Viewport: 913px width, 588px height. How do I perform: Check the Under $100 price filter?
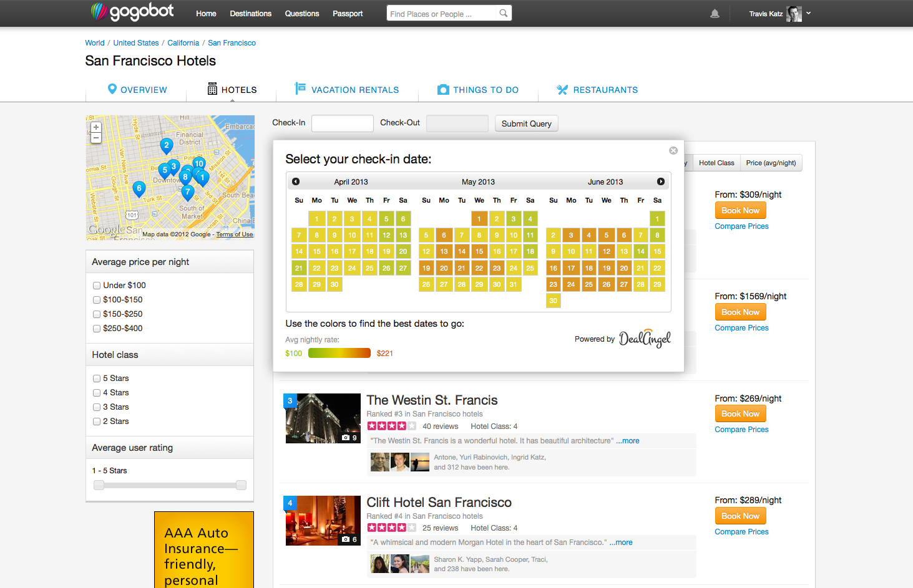tap(97, 286)
